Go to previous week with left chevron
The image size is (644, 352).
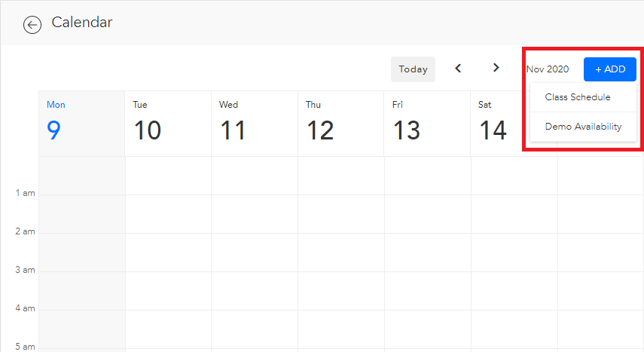(x=458, y=69)
